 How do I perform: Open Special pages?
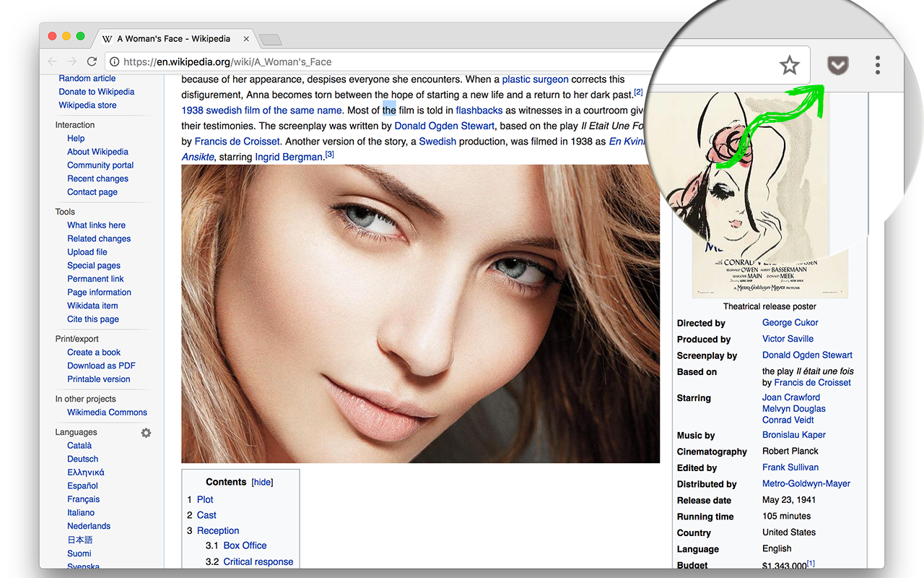tap(94, 265)
